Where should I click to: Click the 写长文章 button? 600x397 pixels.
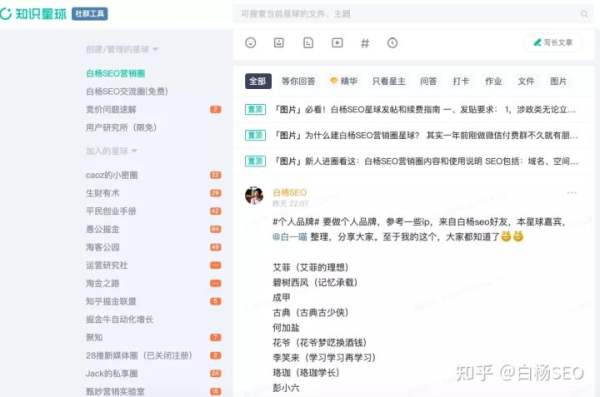click(x=553, y=42)
